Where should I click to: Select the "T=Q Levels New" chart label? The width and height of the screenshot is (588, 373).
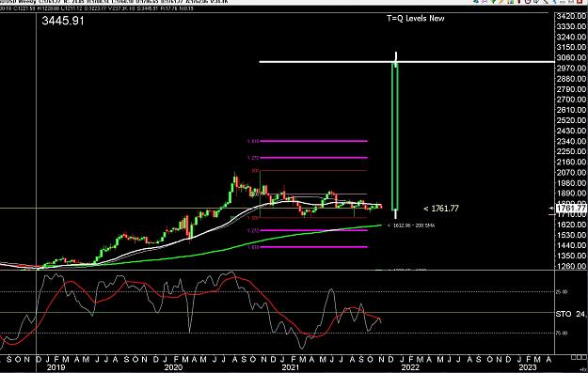416,18
